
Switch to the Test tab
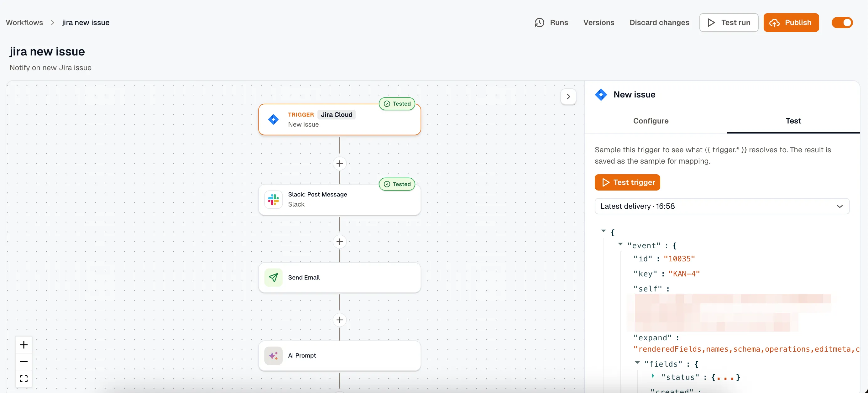[793, 121]
